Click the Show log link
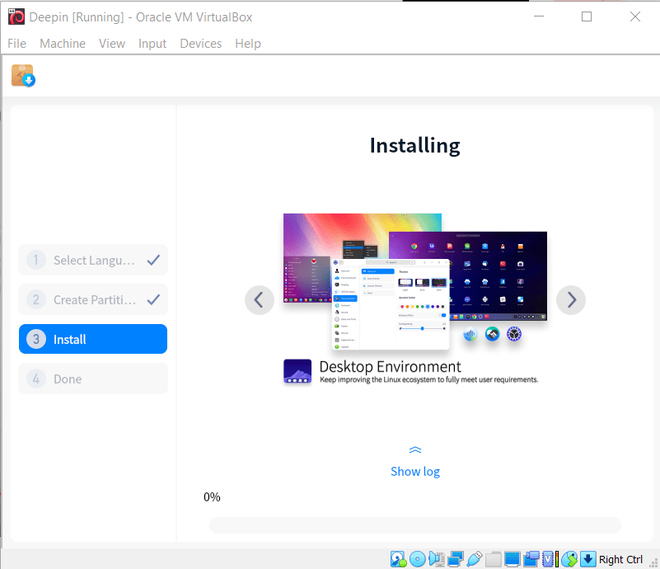Image resolution: width=660 pixels, height=569 pixels. pos(415,471)
